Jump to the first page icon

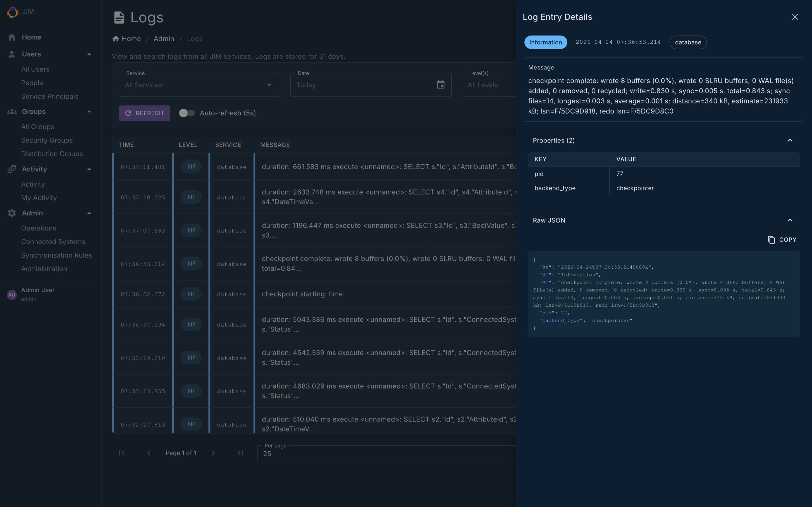[x=122, y=453]
